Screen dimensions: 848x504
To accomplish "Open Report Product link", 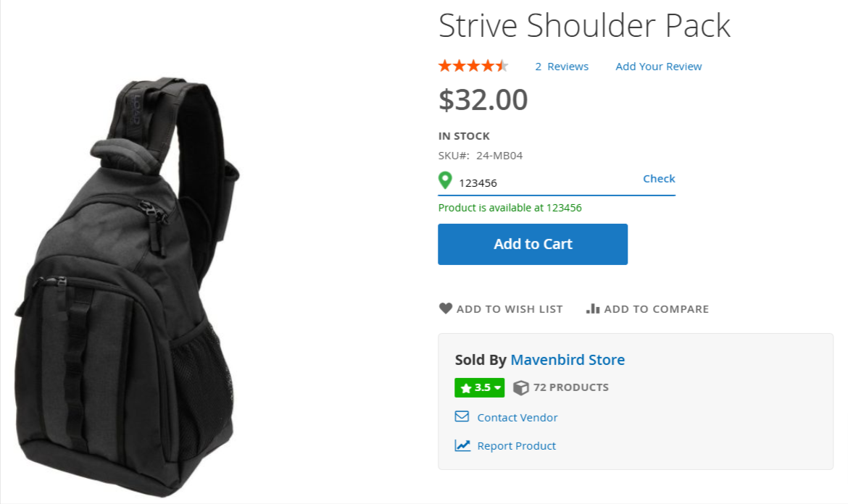I will (517, 445).
